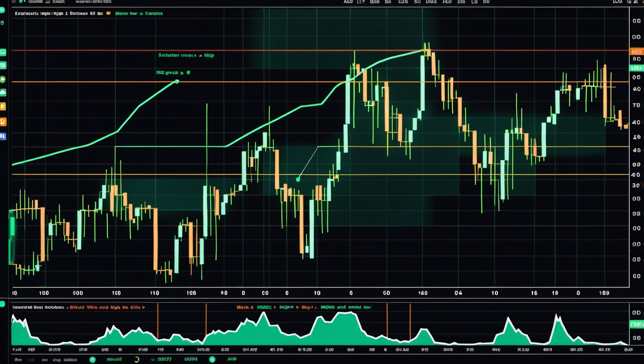Open the GENY CNS menu item
Image resolution: width=644 pixels, height=364 pixels.
102,2
